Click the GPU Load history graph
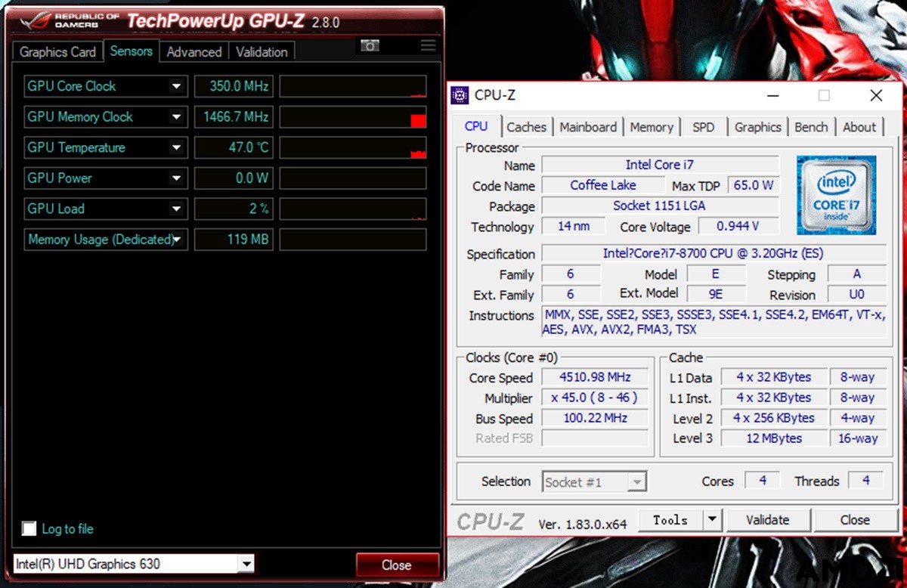This screenshot has height=588, width=907. [353, 209]
